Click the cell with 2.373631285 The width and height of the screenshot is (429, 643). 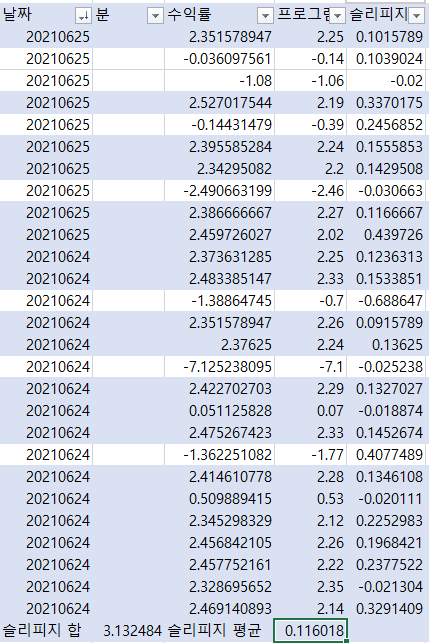tap(219, 257)
